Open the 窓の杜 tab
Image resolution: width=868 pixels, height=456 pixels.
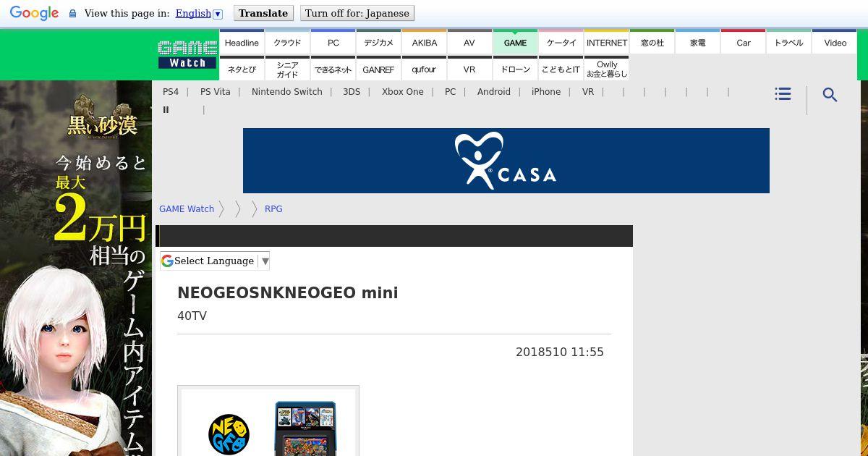point(652,43)
